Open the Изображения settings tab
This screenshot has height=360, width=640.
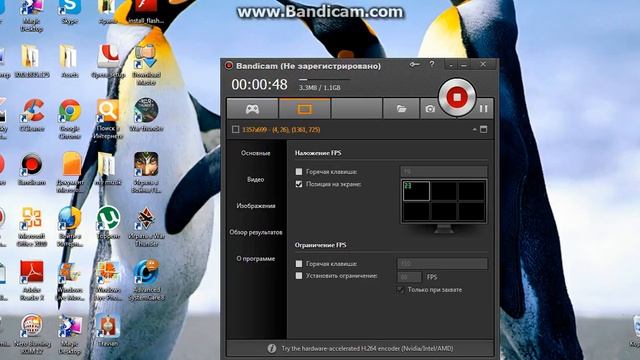point(256,206)
